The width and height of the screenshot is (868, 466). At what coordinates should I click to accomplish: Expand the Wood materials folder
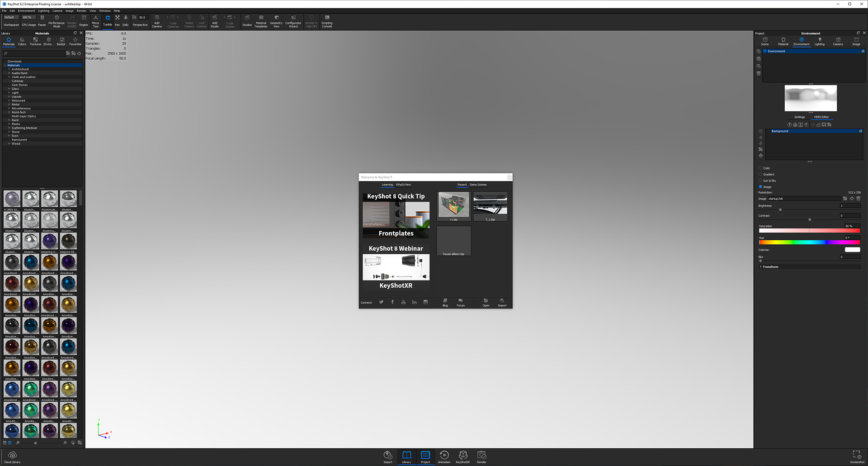[9, 143]
